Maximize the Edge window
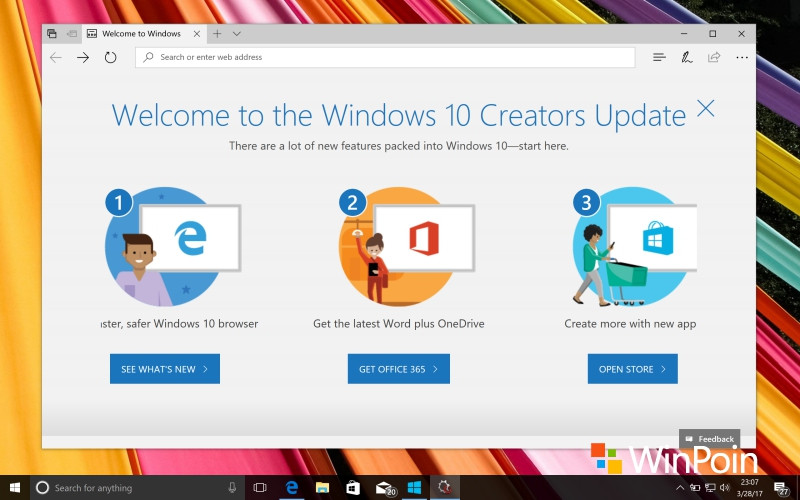800x500 pixels. click(713, 34)
